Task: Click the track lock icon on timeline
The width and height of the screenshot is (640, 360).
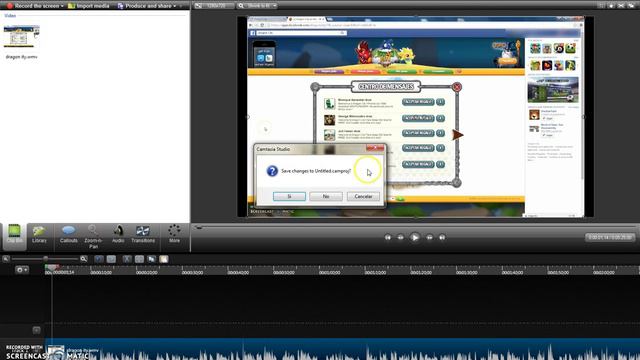Action: click(x=36, y=330)
